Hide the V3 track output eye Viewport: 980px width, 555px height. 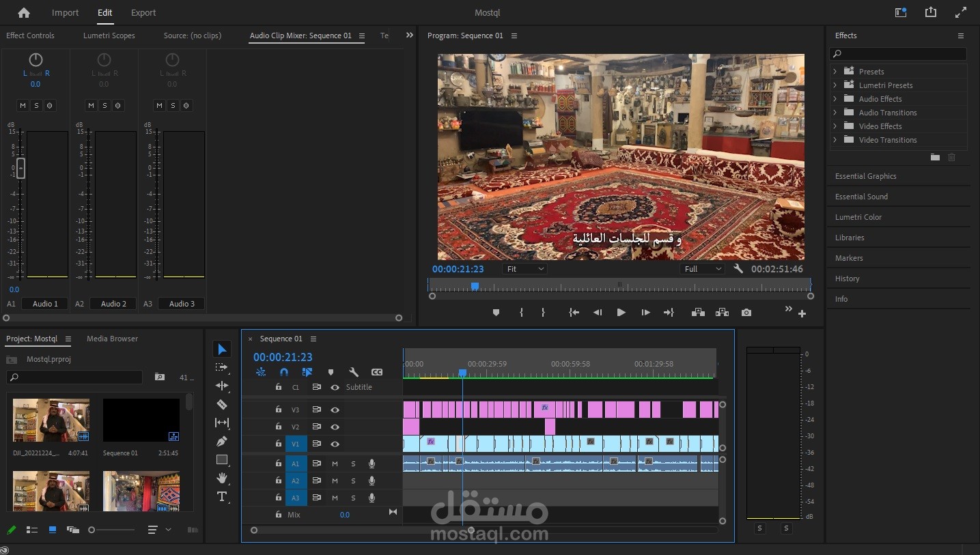pos(335,410)
